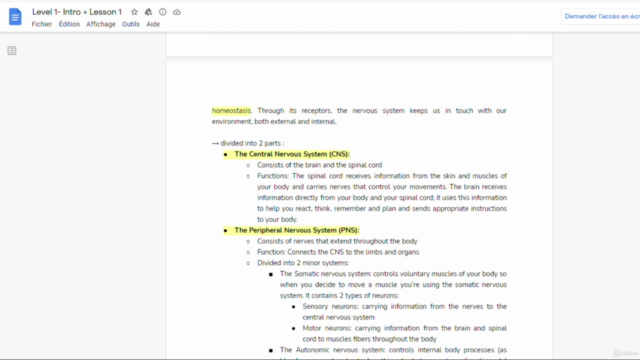Click the text Divided into 2 minor systems:
640x360 pixels.
(x=303, y=263)
